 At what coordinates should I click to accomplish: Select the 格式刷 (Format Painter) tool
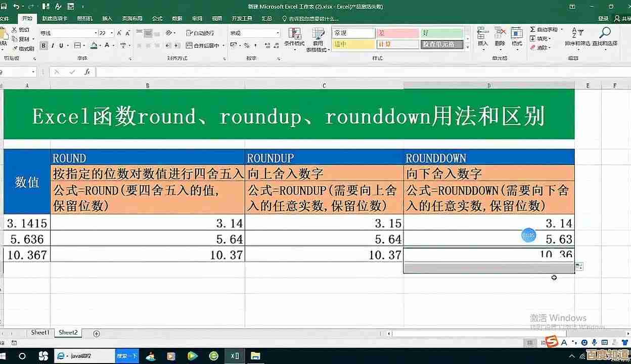pos(24,48)
